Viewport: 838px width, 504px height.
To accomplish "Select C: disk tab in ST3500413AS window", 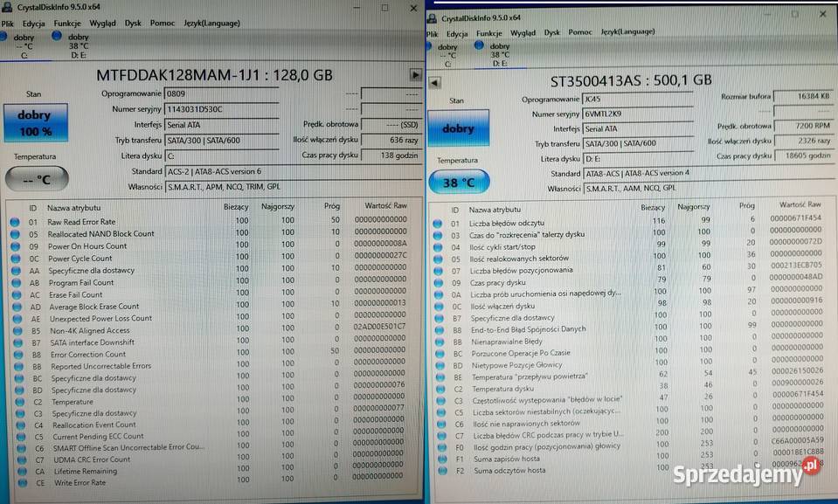I will 447,55.
